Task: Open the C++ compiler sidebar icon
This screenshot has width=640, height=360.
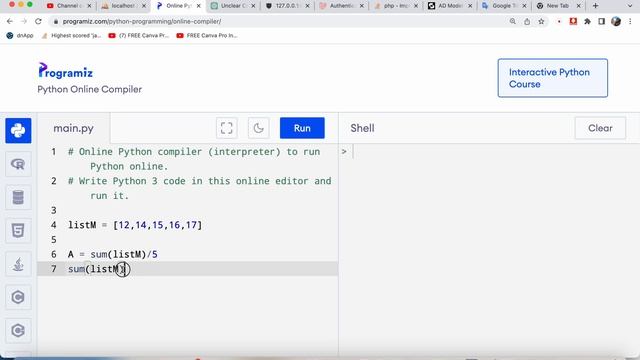Action: (x=18, y=331)
